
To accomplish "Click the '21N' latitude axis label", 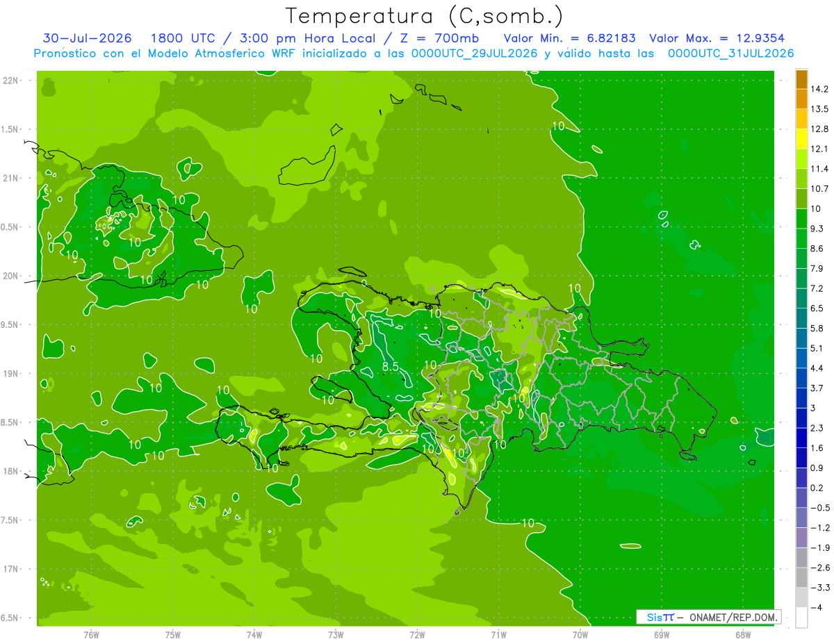I will tap(11, 178).
